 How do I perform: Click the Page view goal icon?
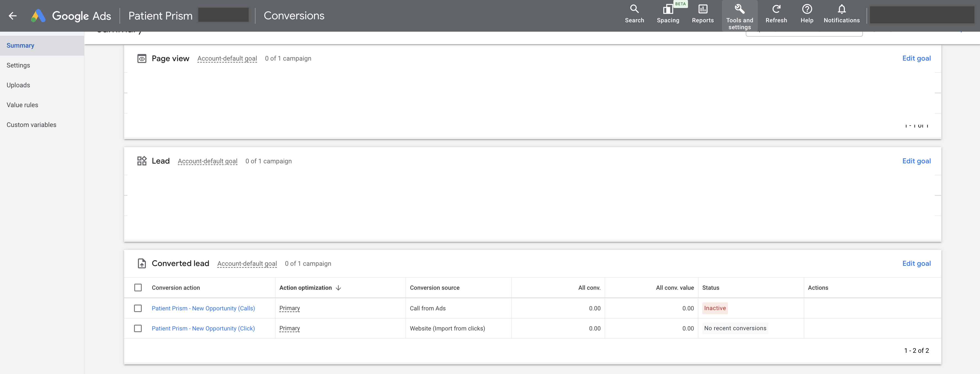pyautogui.click(x=141, y=59)
